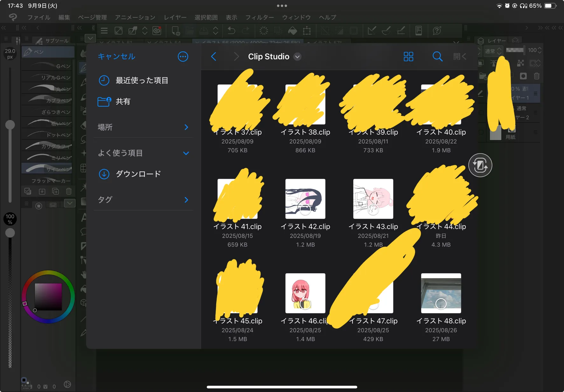Click the Clip Studio logo icon
Viewport: 564px width, 392px height.
[x=13, y=17]
